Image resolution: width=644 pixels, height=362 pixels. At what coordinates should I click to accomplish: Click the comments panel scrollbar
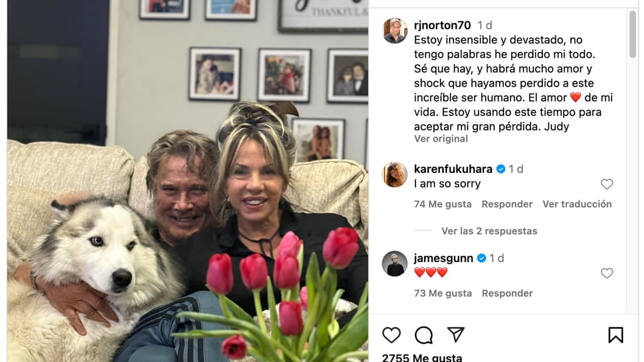pos(632,35)
